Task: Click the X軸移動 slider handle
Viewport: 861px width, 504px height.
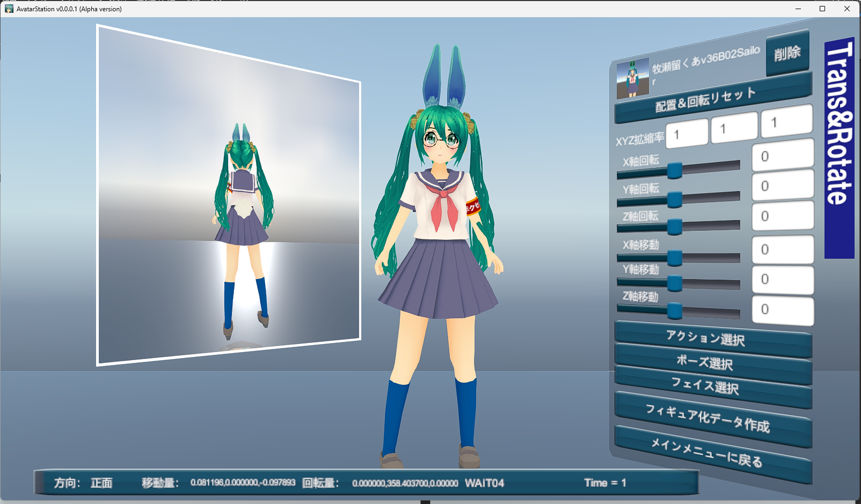Action: click(675, 258)
